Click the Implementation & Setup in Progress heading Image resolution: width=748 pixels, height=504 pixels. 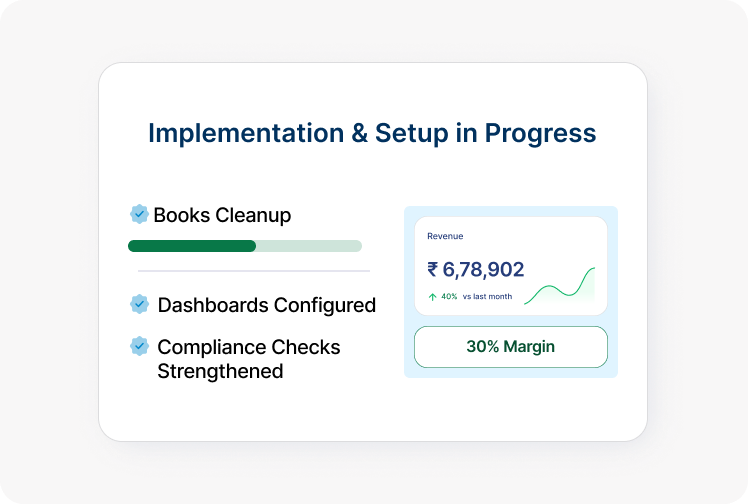click(372, 133)
